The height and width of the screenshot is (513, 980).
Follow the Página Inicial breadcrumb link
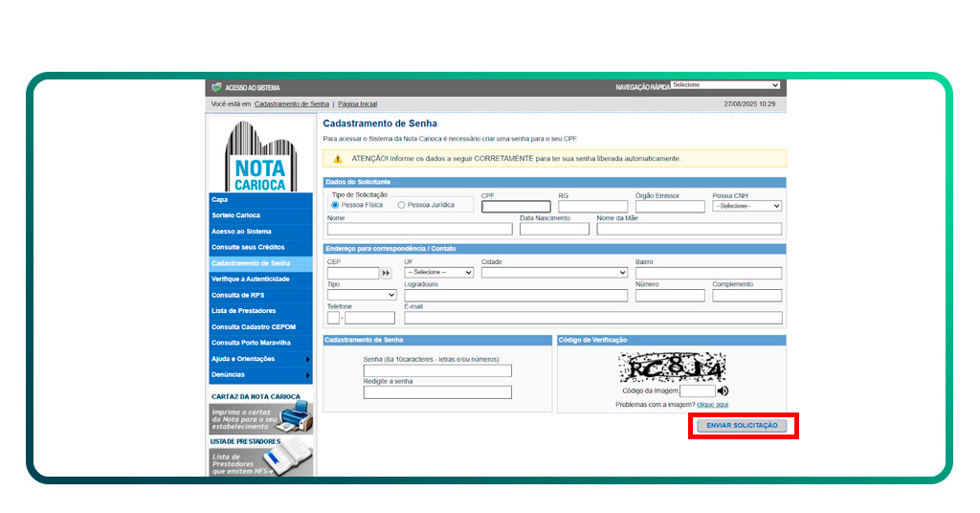pos(357,103)
